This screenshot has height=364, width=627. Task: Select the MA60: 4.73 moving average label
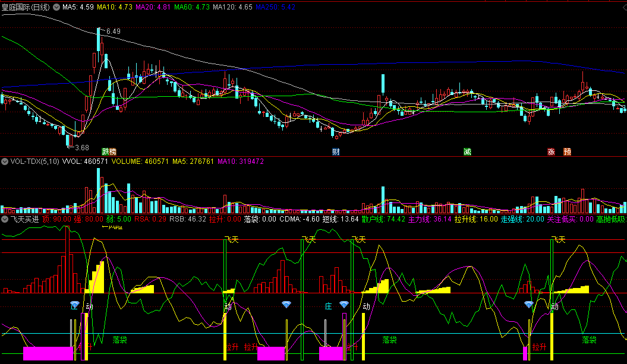tap(192, 7)
